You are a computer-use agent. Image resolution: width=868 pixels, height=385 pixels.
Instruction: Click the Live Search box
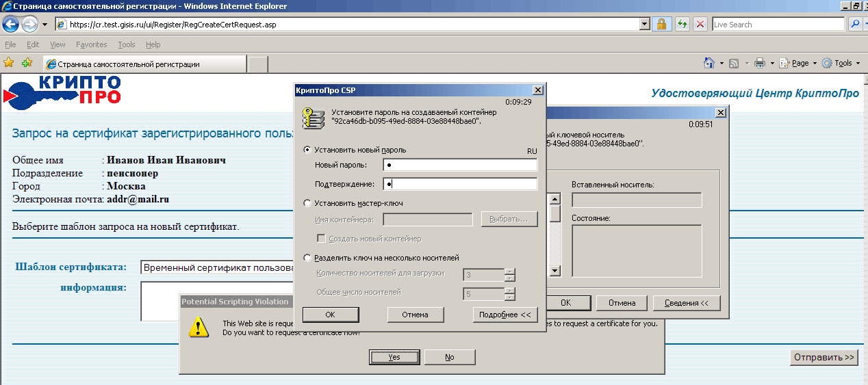(778, 24)
